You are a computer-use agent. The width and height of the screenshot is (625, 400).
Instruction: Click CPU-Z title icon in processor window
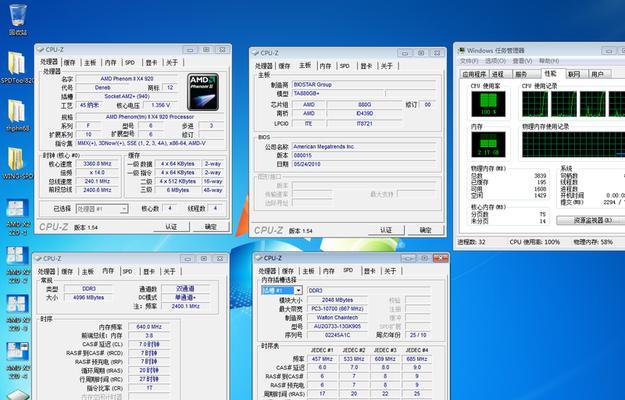coord(40,50)
